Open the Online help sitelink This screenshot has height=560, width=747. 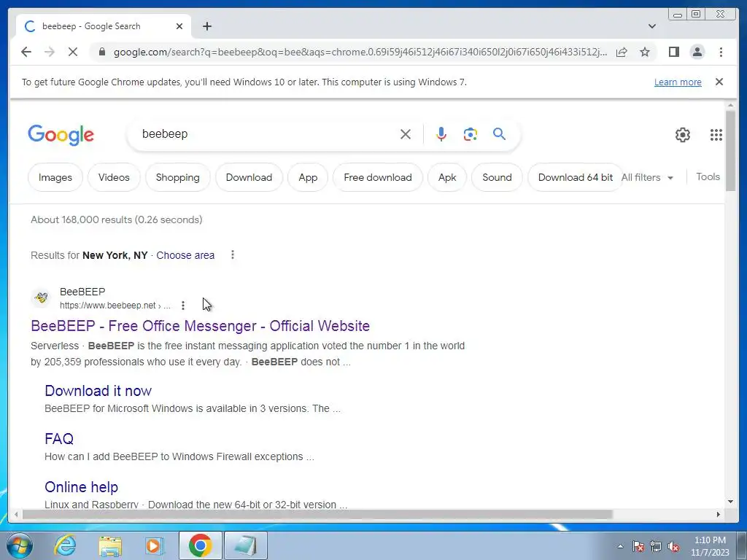coord(81,487)
